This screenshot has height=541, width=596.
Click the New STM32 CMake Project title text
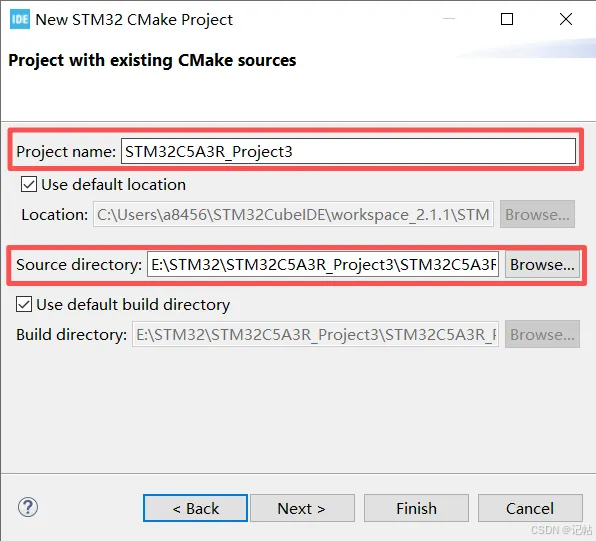pyautogui.click(x=134, y=20)
